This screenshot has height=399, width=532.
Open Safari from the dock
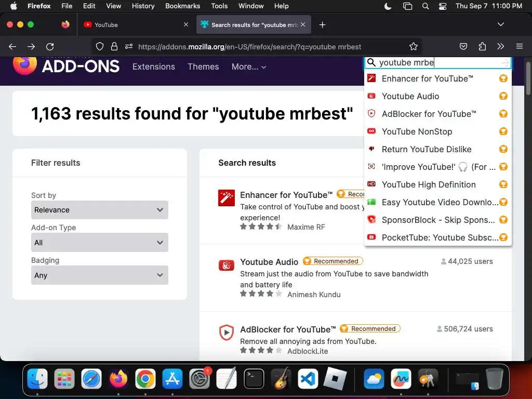point(91,379)
